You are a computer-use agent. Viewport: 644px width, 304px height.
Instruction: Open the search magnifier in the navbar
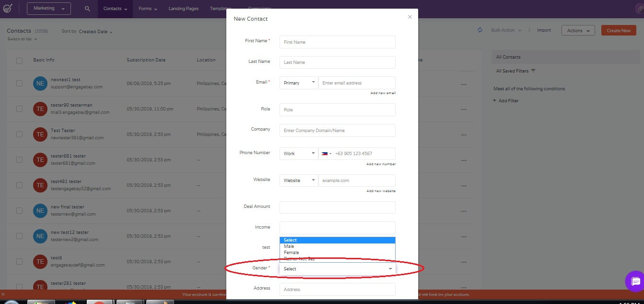pos(87,9)
